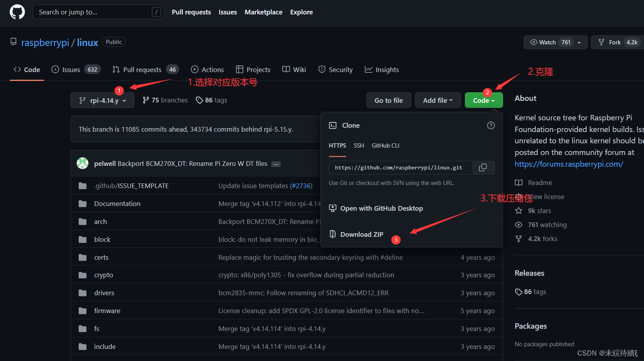Open the linux repository name link
Viewport: 644px width, 361px height.
[x=88, y=42]
